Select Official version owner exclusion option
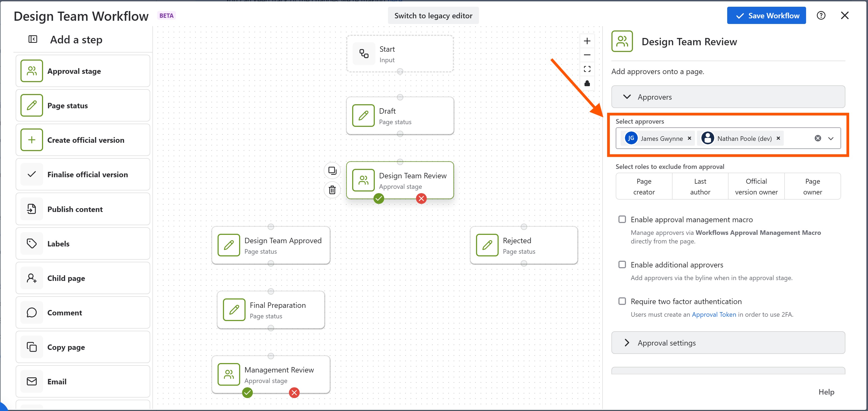 [x=756, y=186]
